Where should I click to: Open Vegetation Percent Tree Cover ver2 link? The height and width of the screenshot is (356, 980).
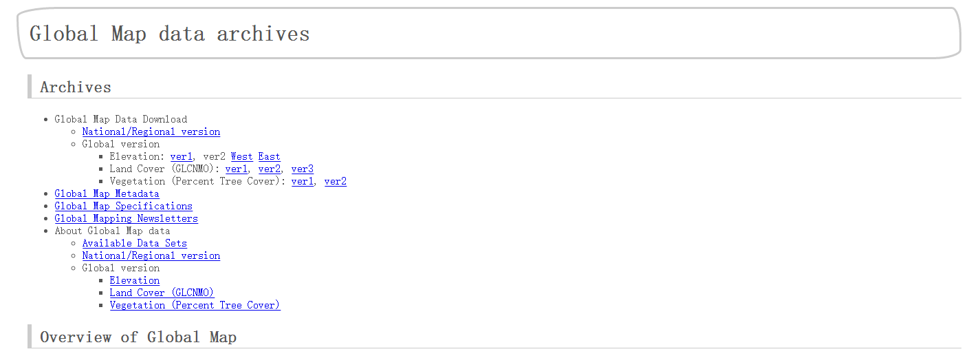tap(336, 181)
